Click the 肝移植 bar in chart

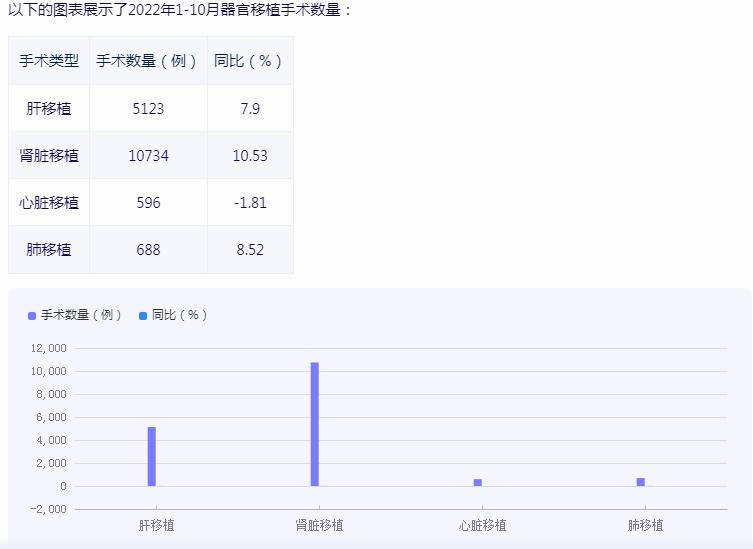pos(152,457)
